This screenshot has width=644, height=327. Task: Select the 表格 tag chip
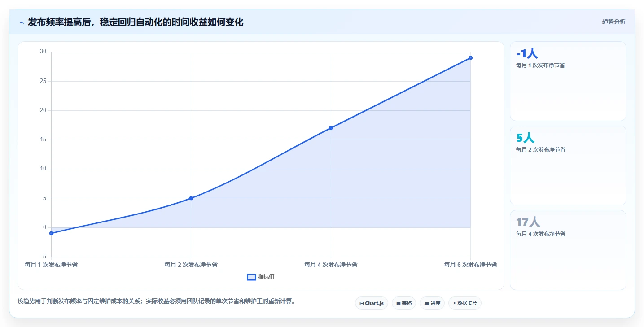(404, 303)
